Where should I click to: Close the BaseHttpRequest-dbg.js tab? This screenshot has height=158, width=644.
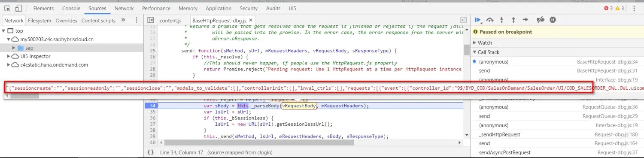click(251, 21)
